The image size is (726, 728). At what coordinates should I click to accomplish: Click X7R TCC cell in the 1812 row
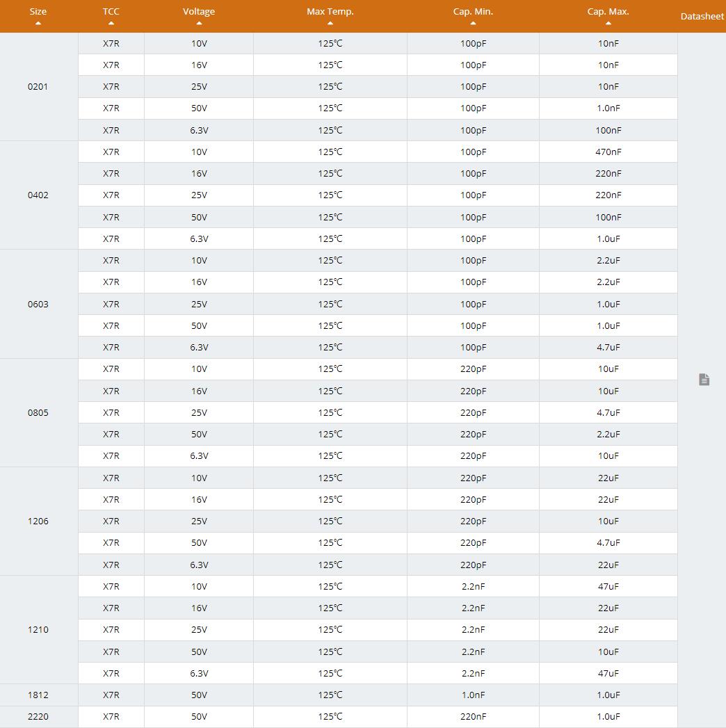(111, 695)
